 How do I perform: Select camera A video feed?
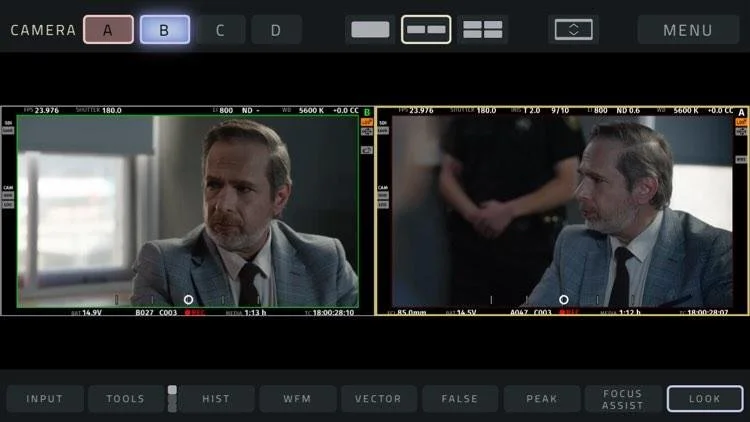(562, 211)
